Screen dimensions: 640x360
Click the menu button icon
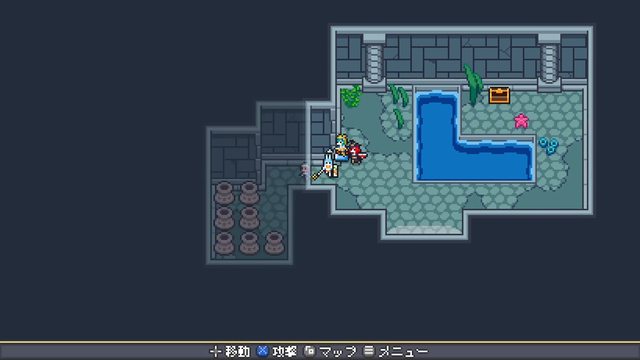[369, 351]
